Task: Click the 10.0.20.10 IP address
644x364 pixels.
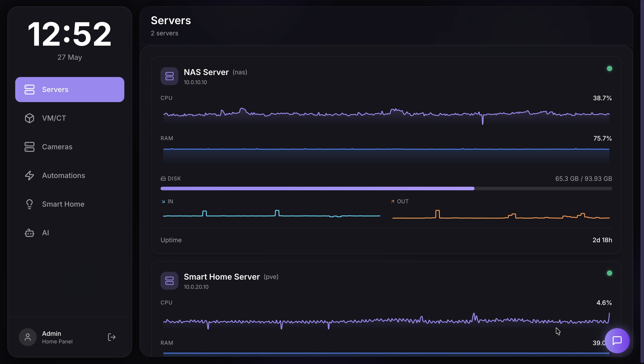Action: tap(196, 287)
